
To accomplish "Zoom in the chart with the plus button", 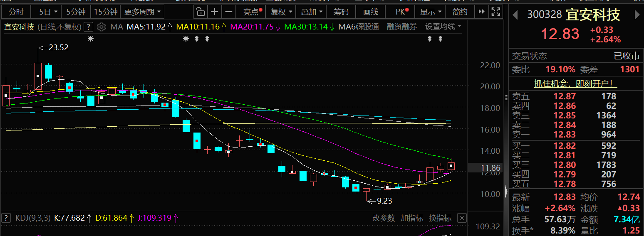I will (214, 12).
